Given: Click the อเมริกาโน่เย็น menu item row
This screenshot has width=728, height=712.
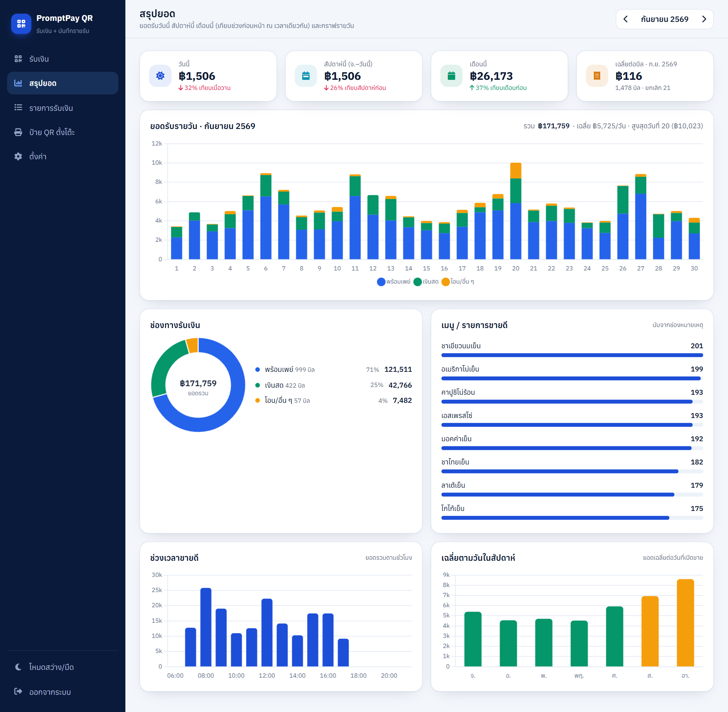Looking at the screenshot, I should [x=572, y=373].
